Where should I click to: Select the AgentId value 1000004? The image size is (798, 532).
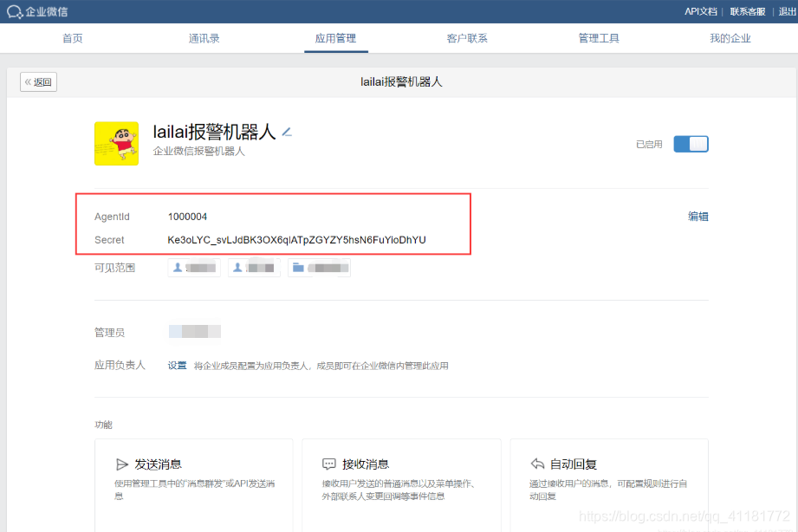coord(187,217)
